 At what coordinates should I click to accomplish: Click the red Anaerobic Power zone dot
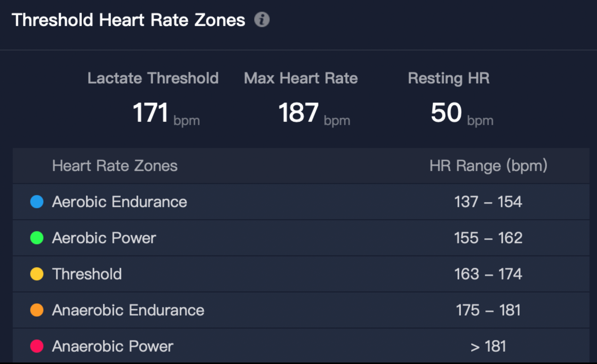coord(37,346)
